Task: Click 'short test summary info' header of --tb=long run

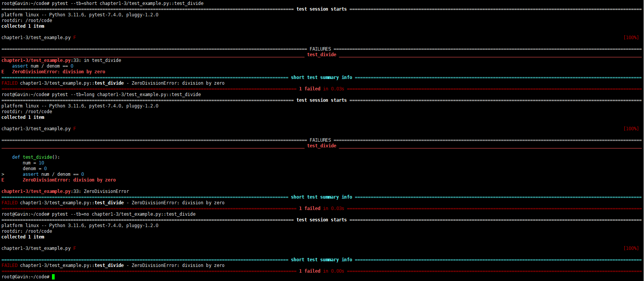Action: [321, 197]
